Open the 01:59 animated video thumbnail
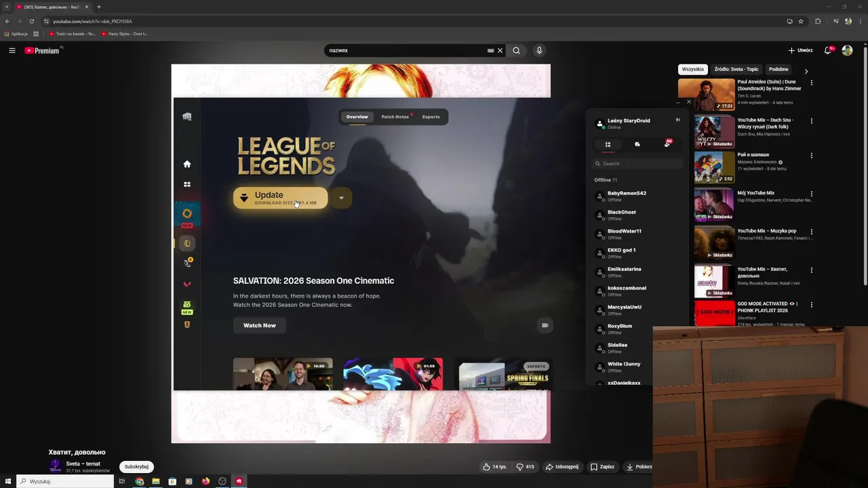The width and height of the screenshot is (868, 488). (393, 374)
